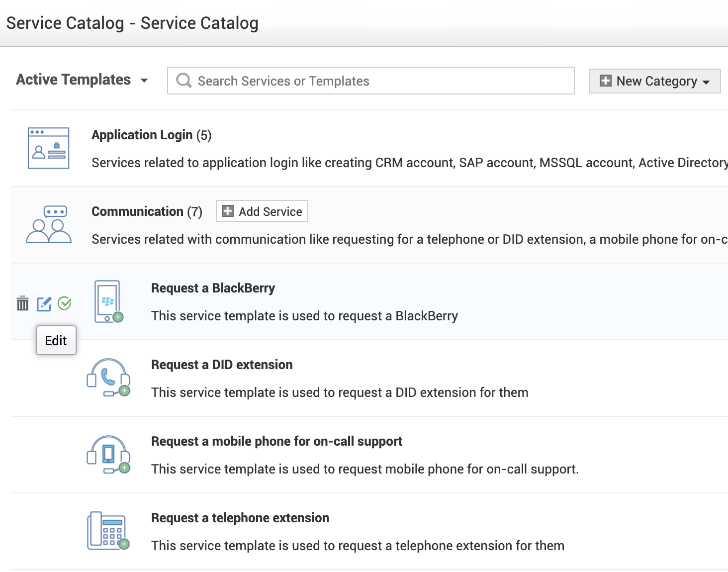Open the New Category dropdown button
Screen dimensions: 728x572
654,81
